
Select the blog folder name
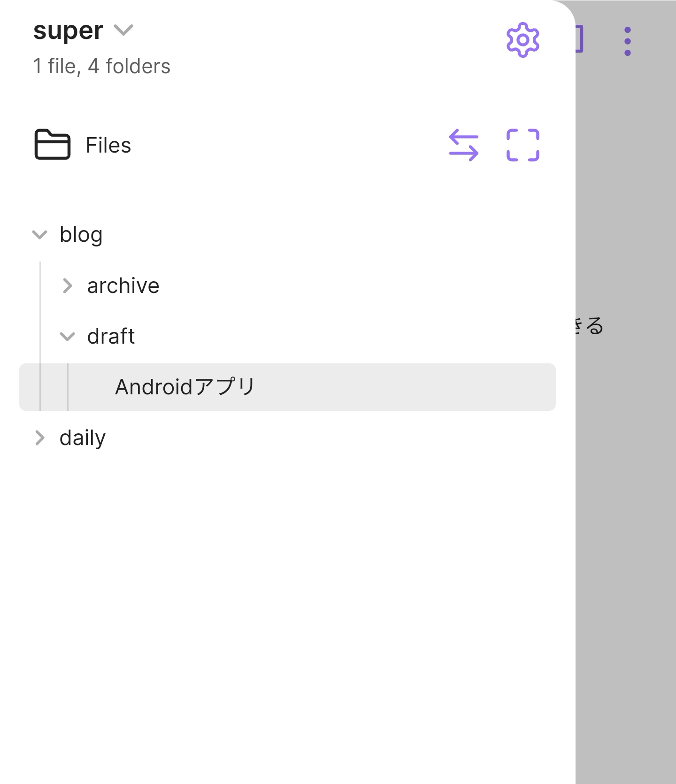(81, 234)
